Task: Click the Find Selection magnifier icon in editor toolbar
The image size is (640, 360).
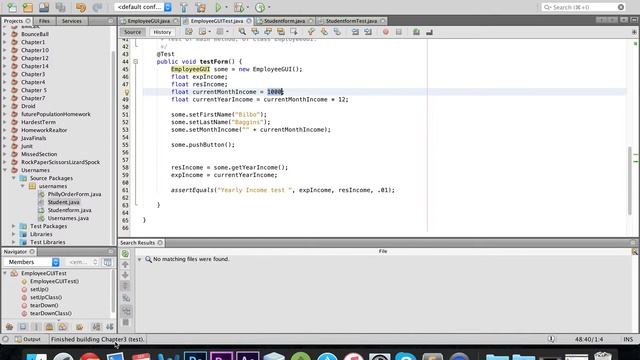Action: point(242,31)
